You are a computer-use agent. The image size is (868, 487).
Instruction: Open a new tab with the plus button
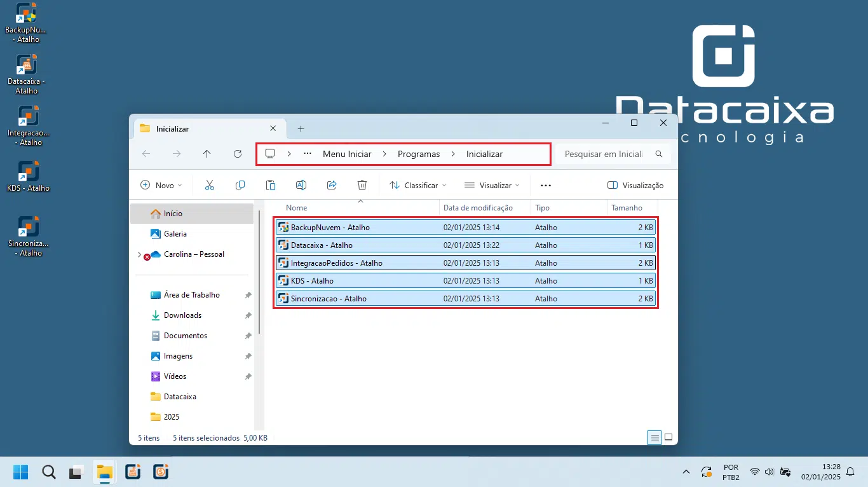(301, 128)
